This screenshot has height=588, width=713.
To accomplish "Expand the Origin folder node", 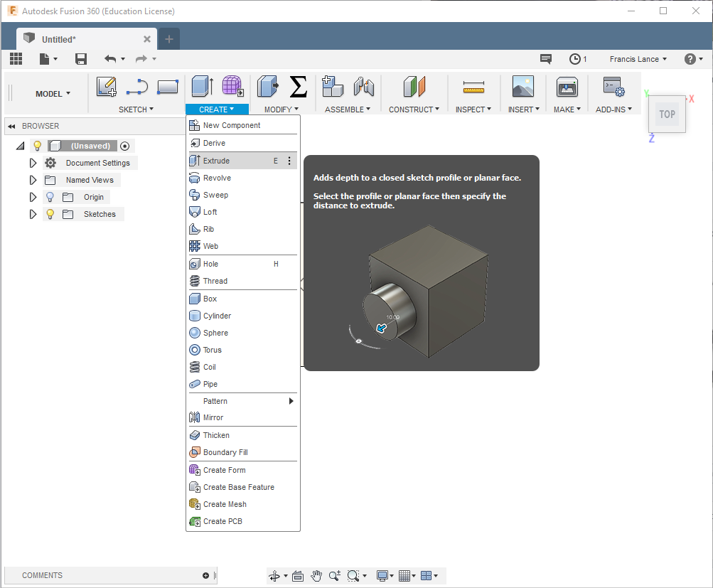I will 33,197.
